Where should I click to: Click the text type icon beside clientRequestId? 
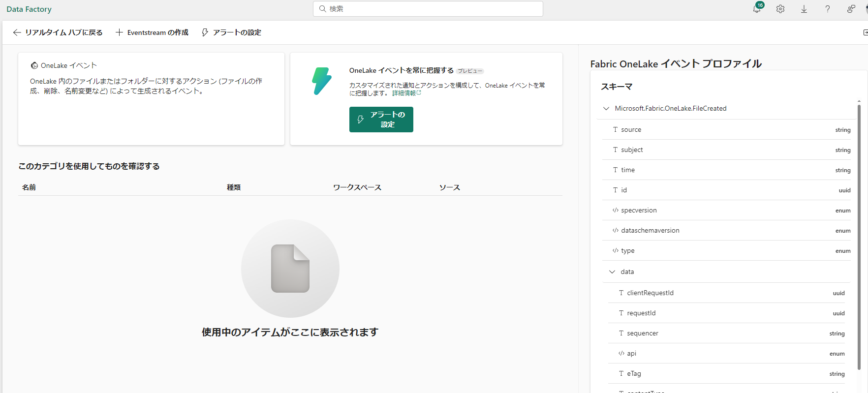621,293
